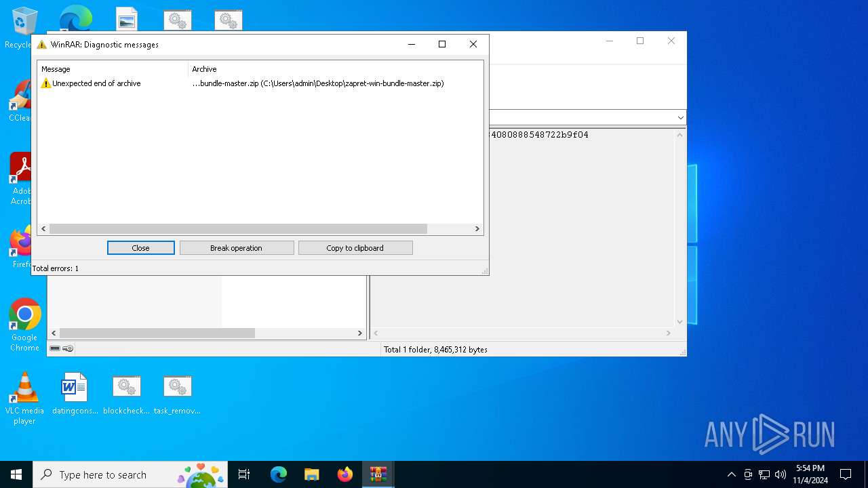This screenshot has height=488, width=868.
Task: Select the image file icon on desktop top row
Action: tap(126, 19)
